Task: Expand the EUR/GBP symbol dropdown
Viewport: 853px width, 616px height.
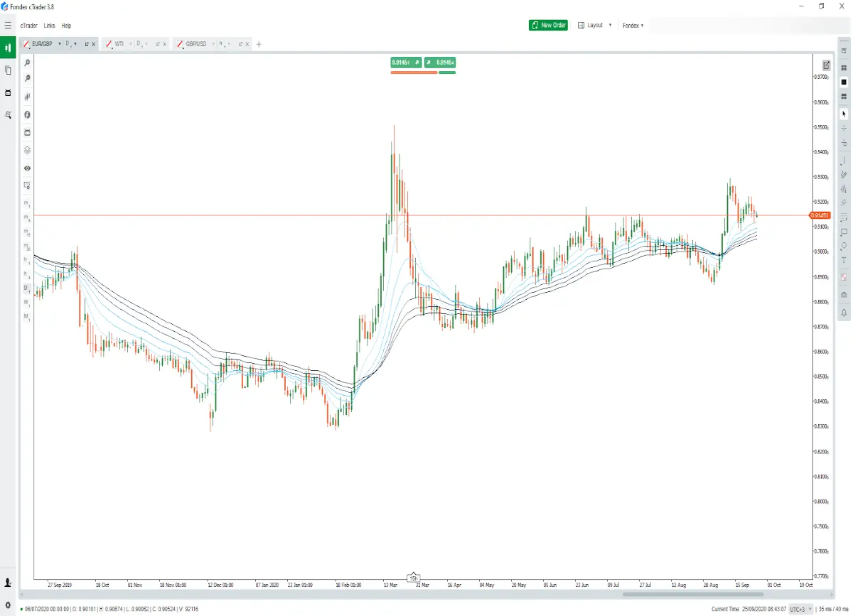Action: 59,44
